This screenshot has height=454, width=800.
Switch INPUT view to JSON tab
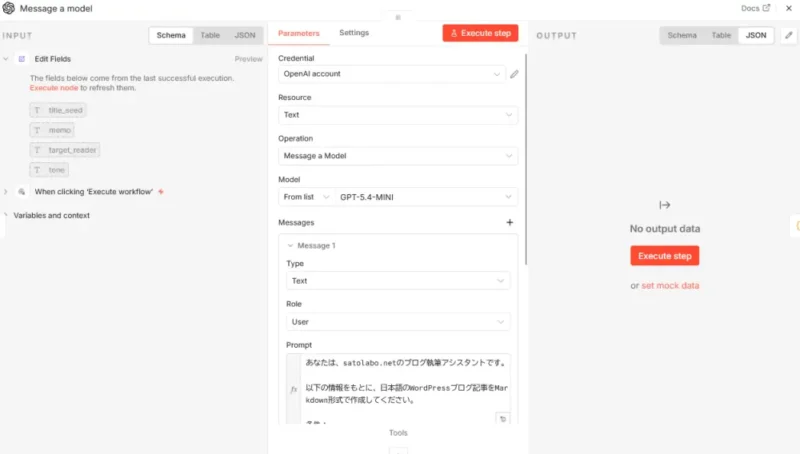tap(245, 35)
